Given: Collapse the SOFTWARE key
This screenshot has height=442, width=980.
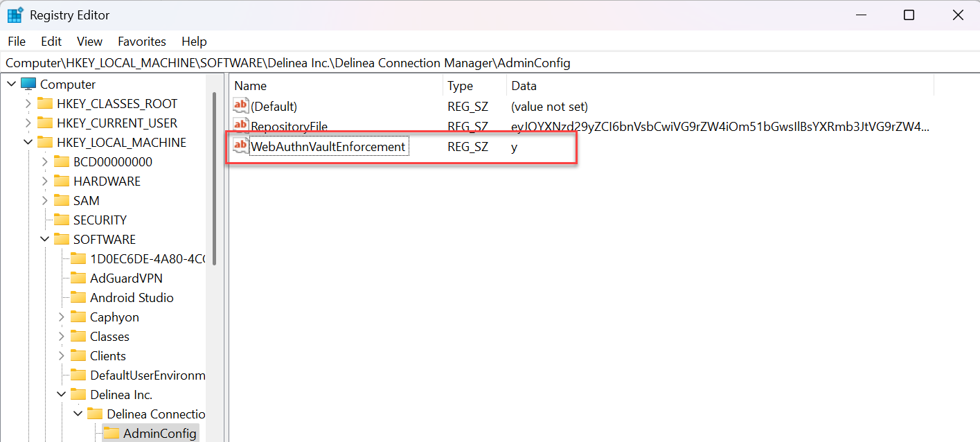Looking at the screenshot, I should pos(44,240).
